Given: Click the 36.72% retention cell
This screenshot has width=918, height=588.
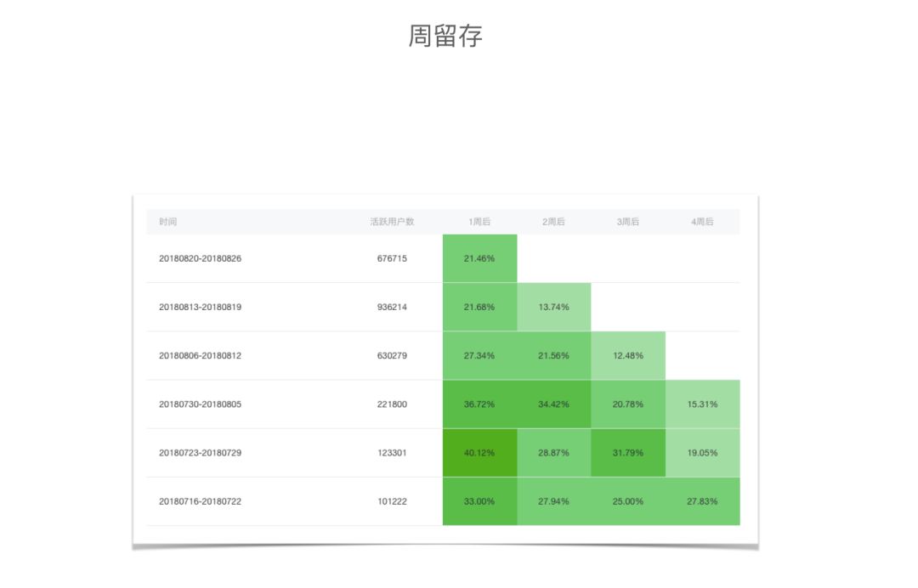Looking at the screenshot, I should pyautogui.click(x=479, y=404).
